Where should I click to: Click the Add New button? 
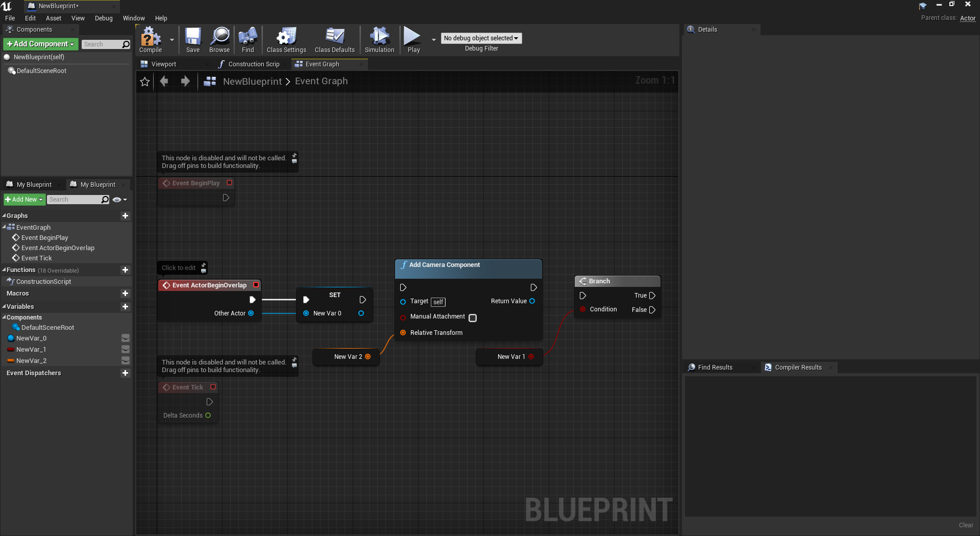24,200
